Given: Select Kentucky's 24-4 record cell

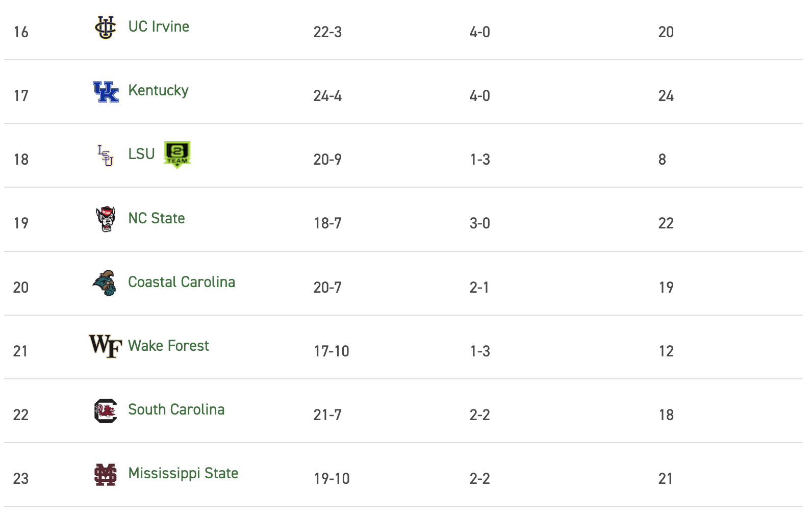Looking at the screenshot, I should (x=327, y=96).
